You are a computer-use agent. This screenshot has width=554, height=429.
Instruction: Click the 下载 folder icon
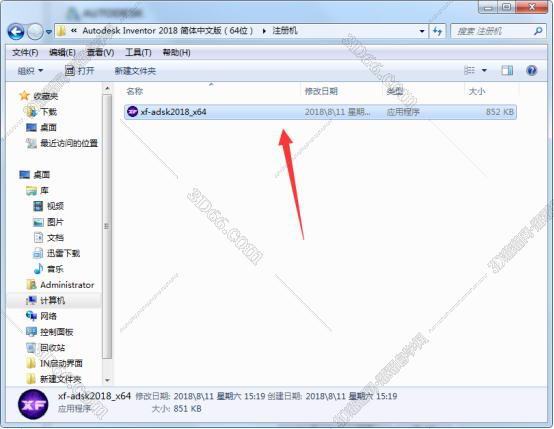tap(31, 112)
